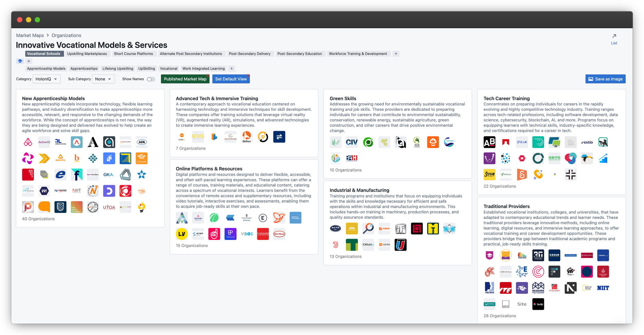Select the Work Integrated Learning tag

tap(204, 69)
